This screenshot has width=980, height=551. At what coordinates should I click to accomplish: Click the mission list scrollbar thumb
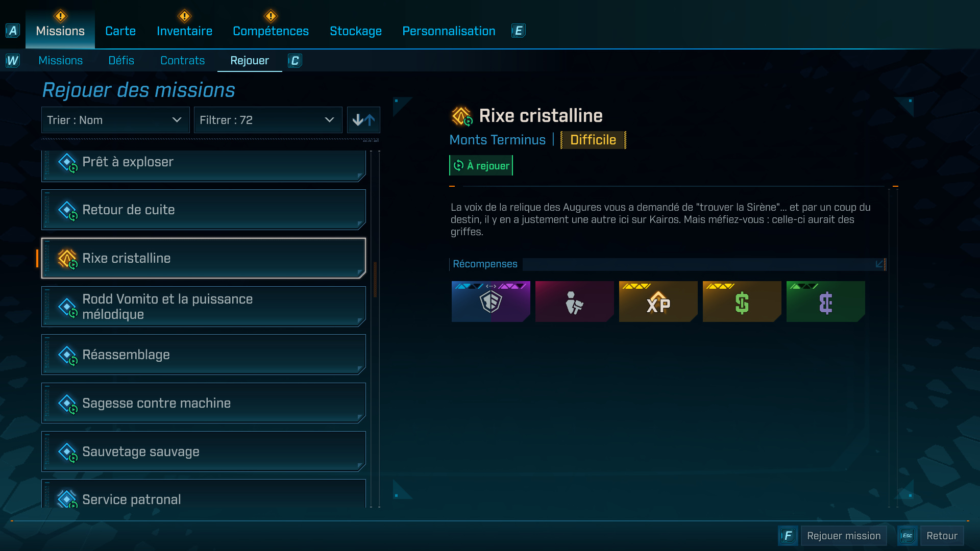coord(375,280)
